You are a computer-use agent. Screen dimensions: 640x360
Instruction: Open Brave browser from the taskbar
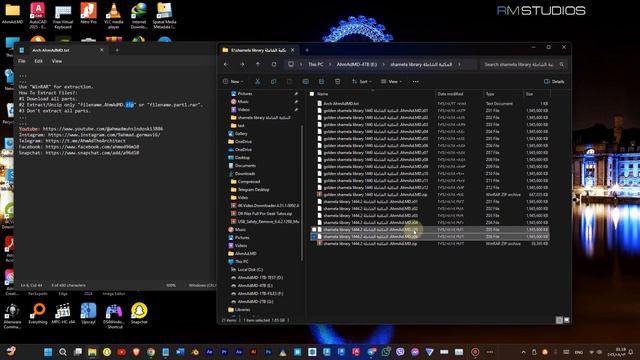click(x=136, y=352)
